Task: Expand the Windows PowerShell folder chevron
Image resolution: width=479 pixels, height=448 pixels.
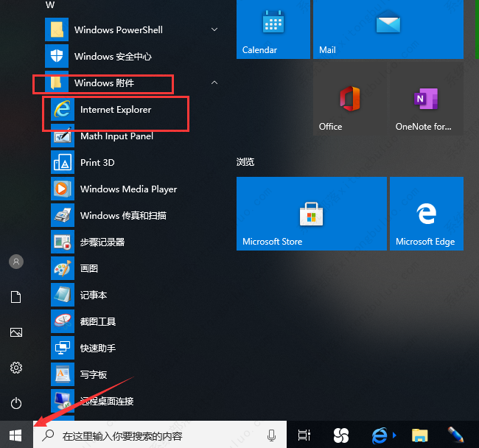Action: point(214,30)
